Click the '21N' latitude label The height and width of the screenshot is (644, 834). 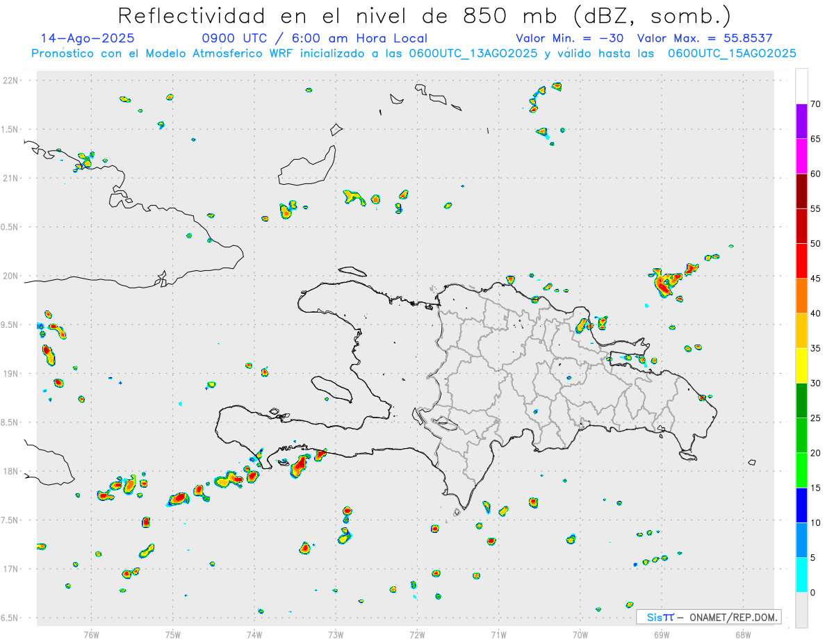click(11, 178)
